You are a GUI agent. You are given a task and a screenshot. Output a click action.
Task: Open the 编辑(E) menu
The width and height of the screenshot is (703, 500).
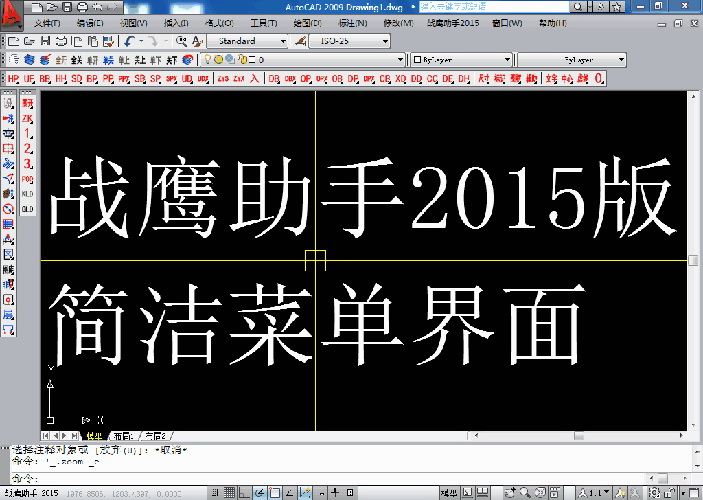point(90,23)
